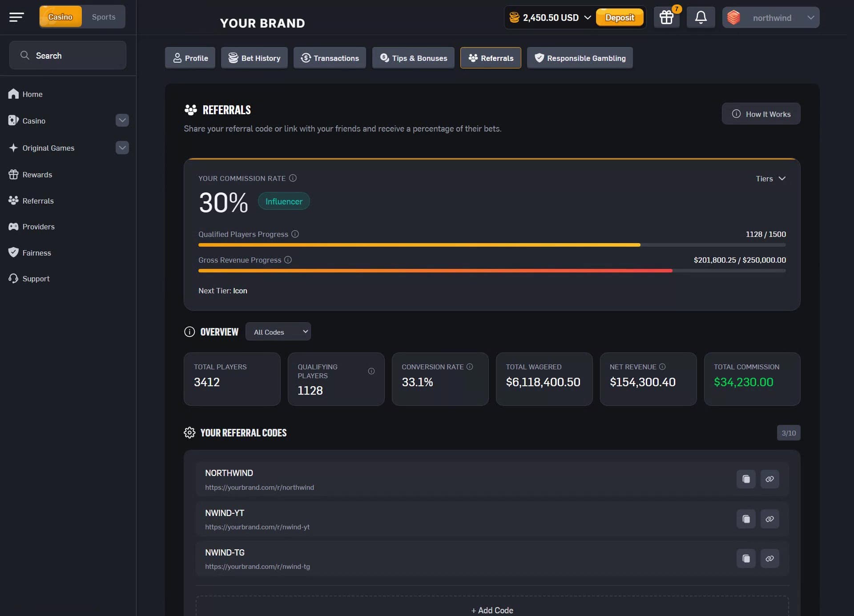Screen dimensions: 854x616
Task: Copy the NWIND-TG referral code
Action: (x=746, y=558)
